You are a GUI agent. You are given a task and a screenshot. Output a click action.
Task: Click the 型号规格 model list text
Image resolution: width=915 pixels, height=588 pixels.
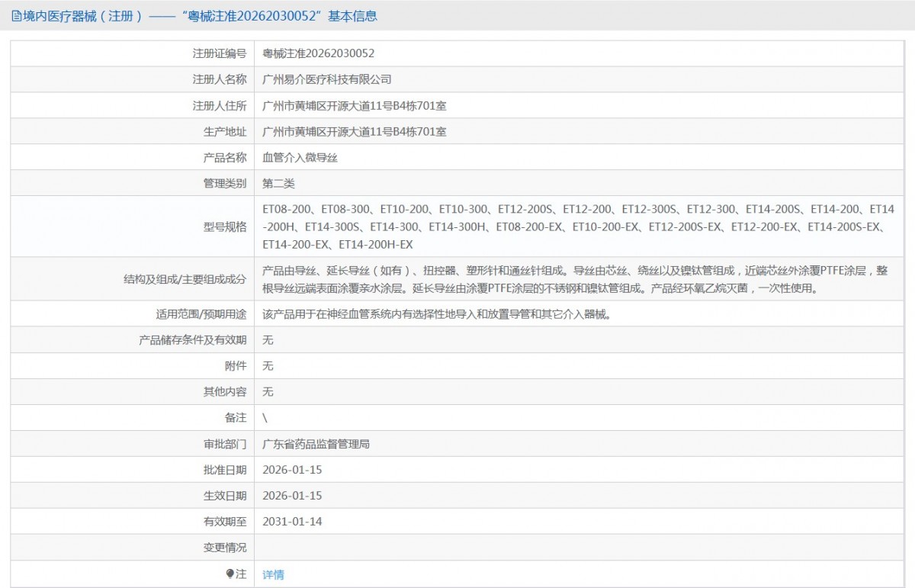577,227
